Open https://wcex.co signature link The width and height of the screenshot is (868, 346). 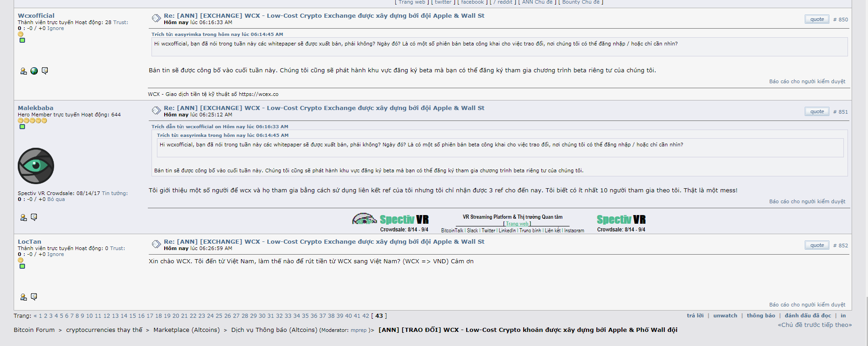[258, 94]
